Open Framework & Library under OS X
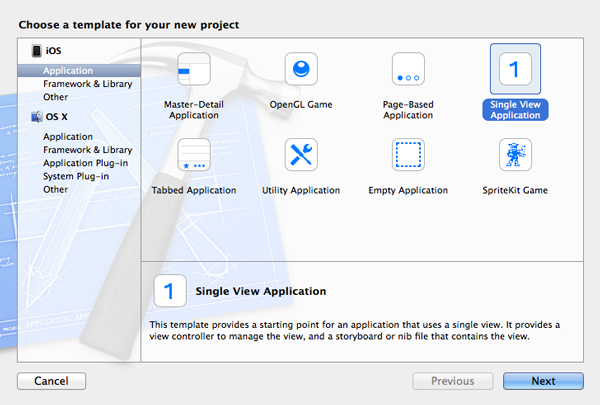The height and width of the screenshot is (405, 600). pyautogui.click(x=86, y=150)
